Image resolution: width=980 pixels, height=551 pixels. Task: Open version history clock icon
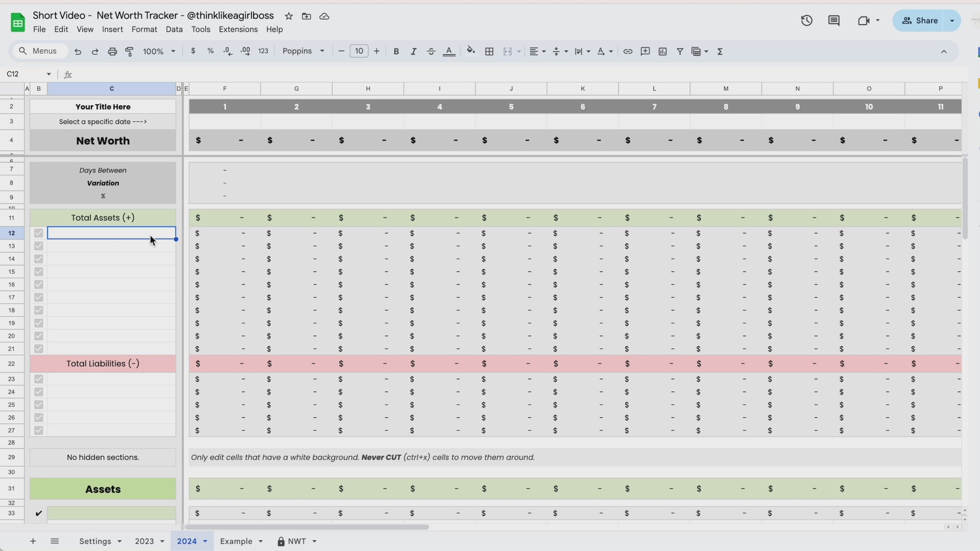[x=806, y=21]
